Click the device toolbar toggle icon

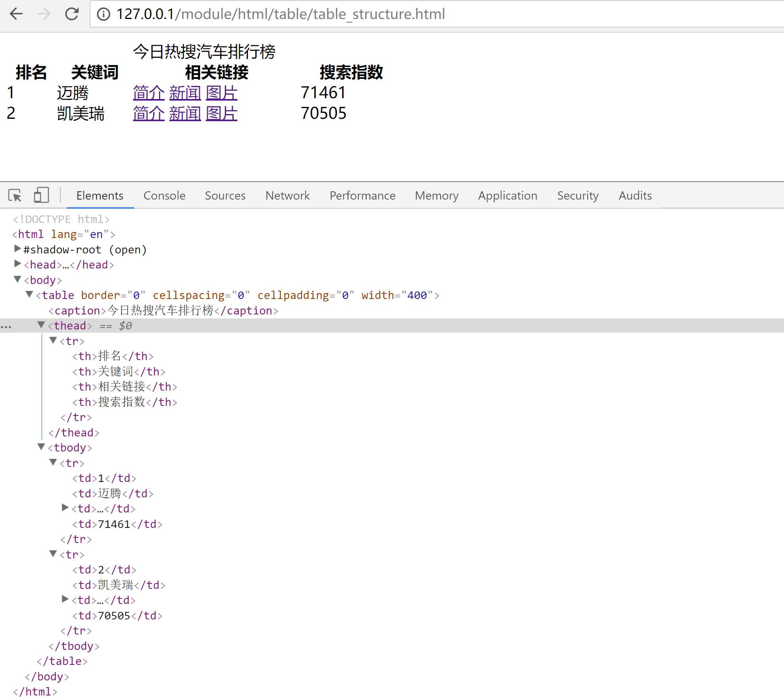click(42, 195)
